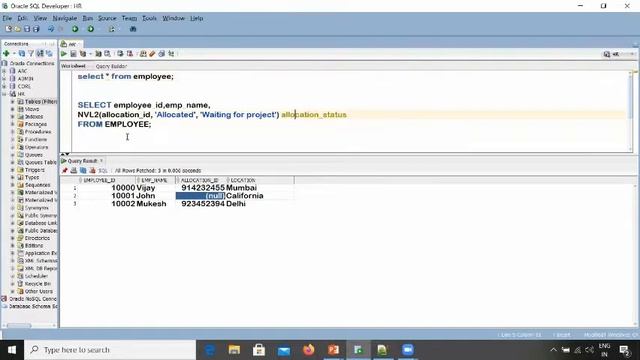Switch to the Query Builder tab
The height and width of the screenshot is (360, 640).
[x=111, y=66]
